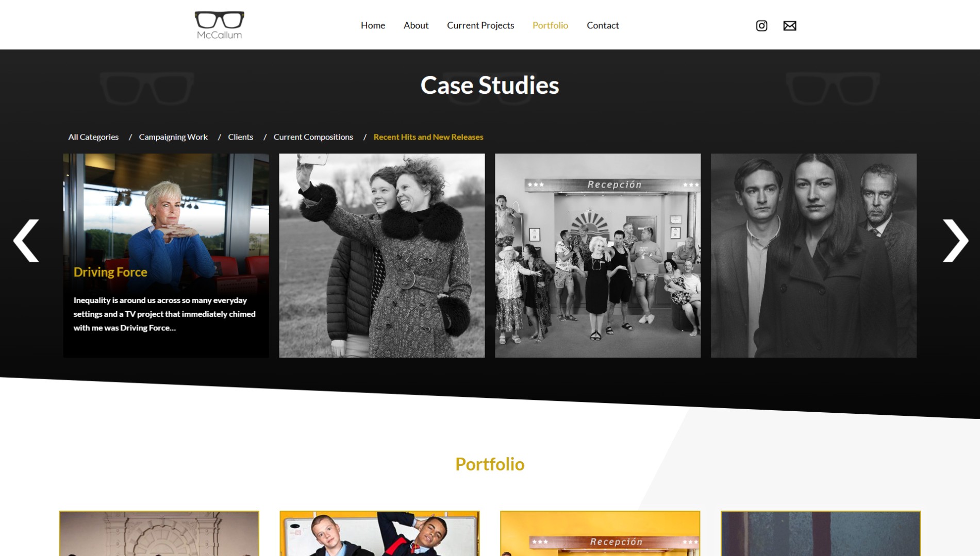Click the Inequality description text excerpt
Viewport: 980px width, 556px height.
point(164,314)
